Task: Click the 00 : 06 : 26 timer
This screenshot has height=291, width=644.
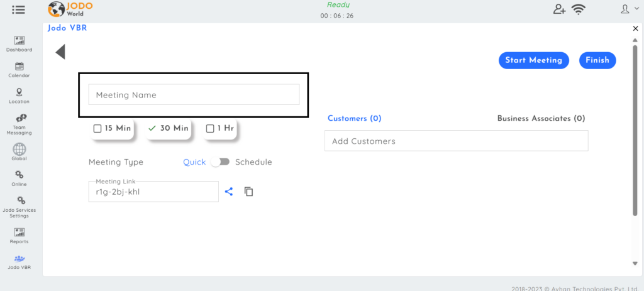Action: click(x=337, y=16)
